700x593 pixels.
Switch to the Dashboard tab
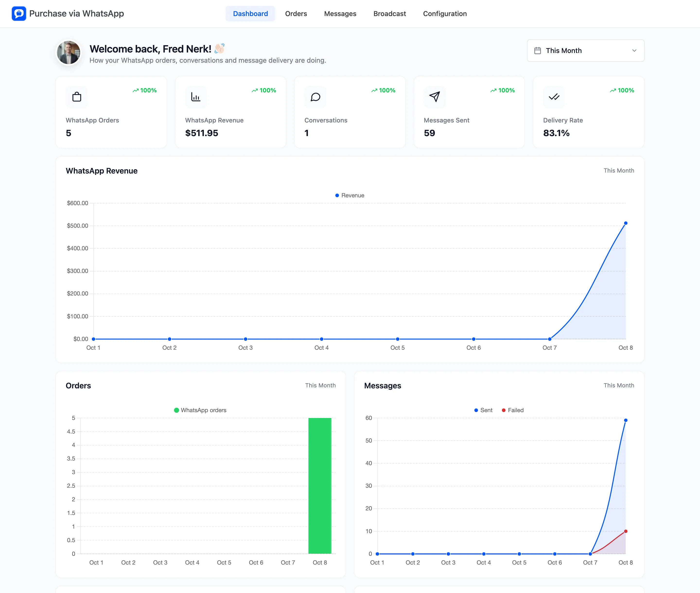(x=250, y=14)
